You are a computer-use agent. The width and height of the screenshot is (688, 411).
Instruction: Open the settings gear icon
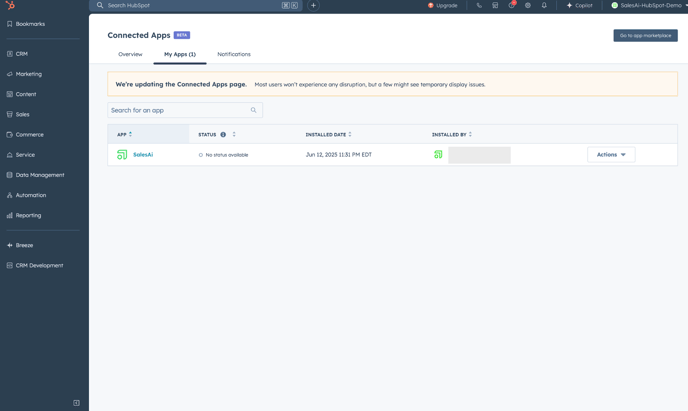tap(528, 5)
